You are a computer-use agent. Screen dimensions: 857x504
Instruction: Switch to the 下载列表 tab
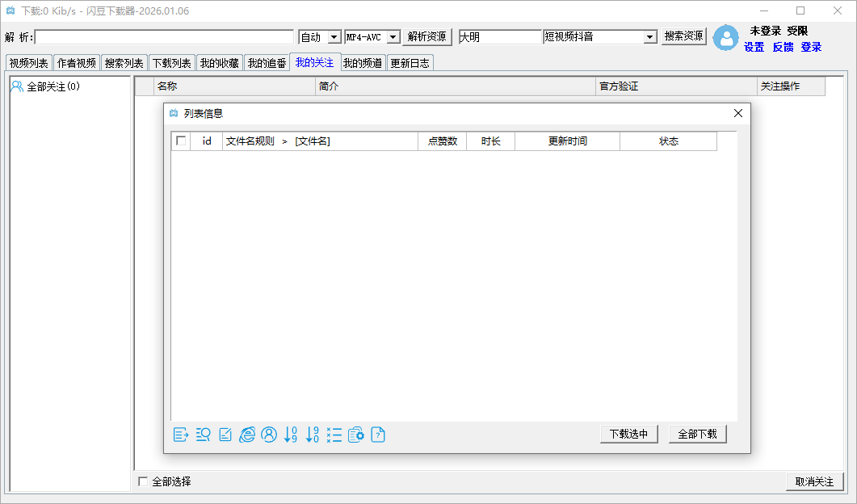click(x=171, y=63)
